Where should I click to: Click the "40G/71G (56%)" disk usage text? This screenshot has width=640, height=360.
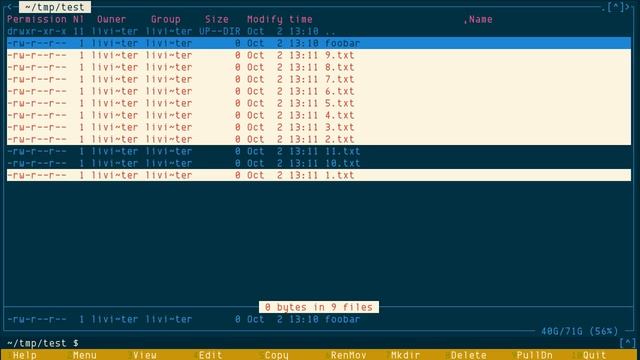pos(580,331)
